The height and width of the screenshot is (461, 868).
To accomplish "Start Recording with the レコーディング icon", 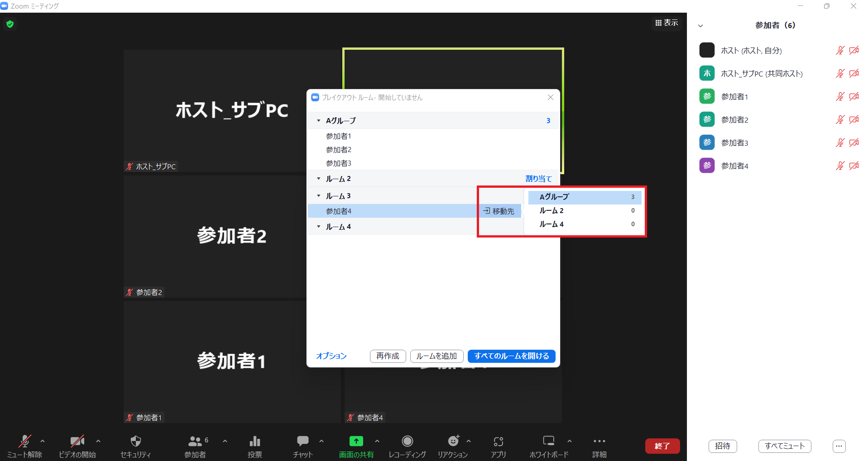I will (x=407, y=442).
